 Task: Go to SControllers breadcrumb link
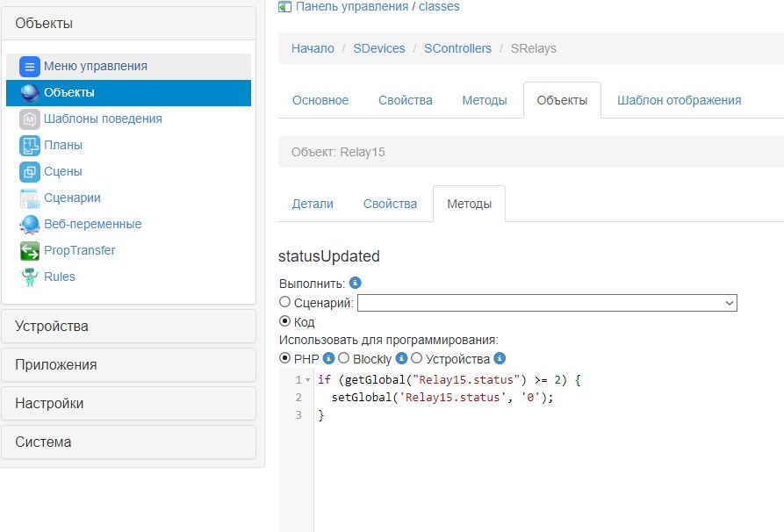(x=457, y=48)
